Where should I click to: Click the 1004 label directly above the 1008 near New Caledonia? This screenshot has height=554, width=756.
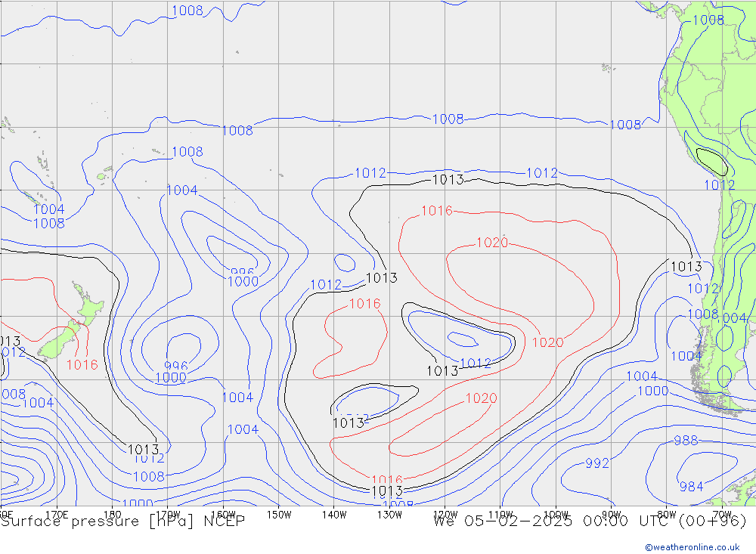[x=48, y=209]
